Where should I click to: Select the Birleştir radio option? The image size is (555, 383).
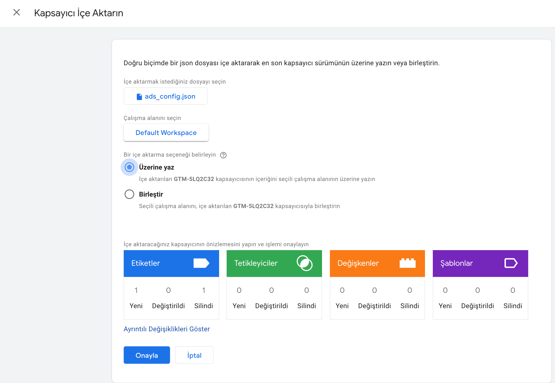pos(129,194)
